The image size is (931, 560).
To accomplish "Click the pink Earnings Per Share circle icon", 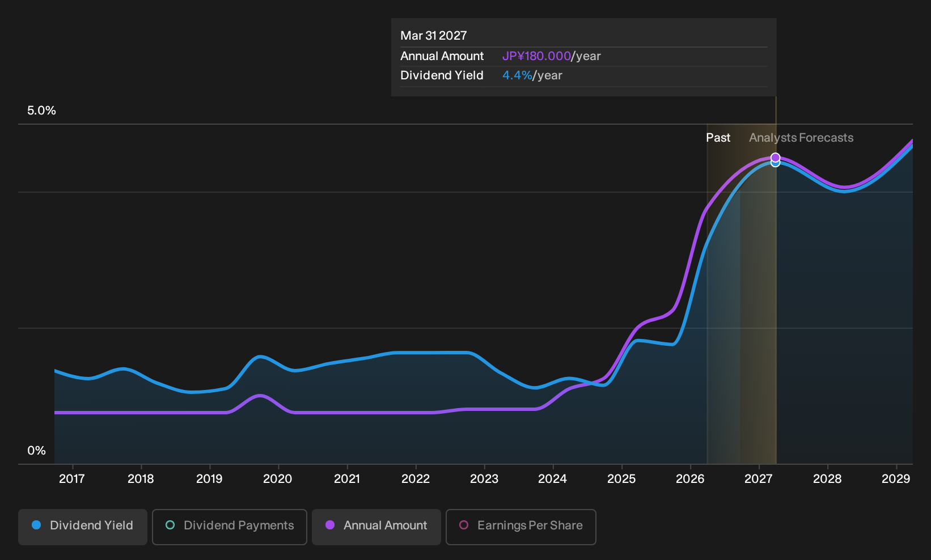I will tap(464, 525).
